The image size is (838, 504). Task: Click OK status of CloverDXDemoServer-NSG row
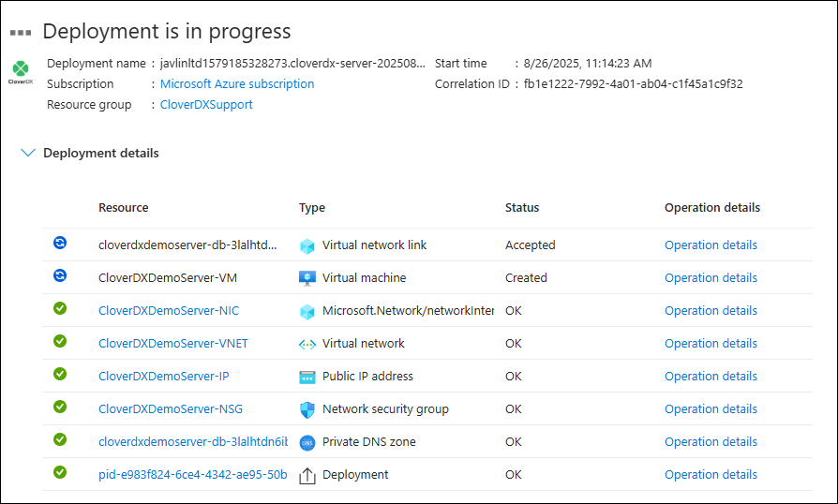pos(513,409)
